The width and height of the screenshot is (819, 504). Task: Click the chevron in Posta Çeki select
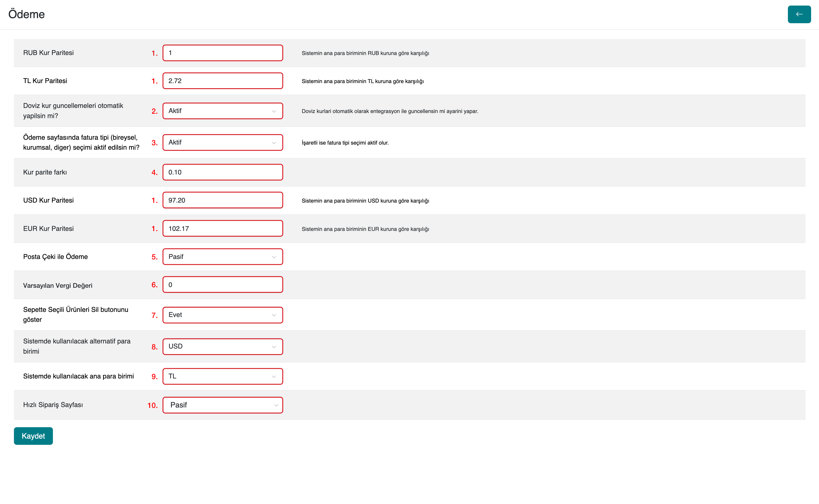pyautogui.click(x=274, y=257)
